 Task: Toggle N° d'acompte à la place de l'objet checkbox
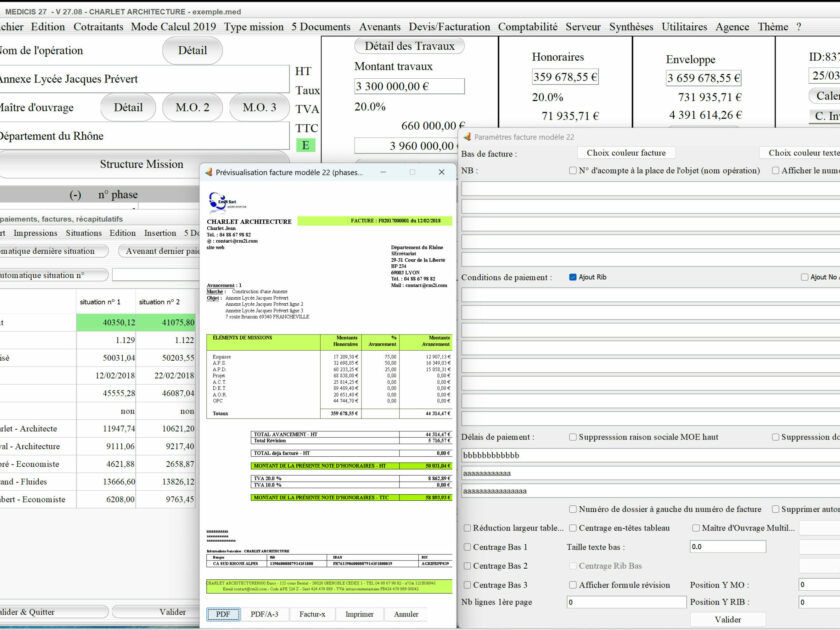click(573, 170)
